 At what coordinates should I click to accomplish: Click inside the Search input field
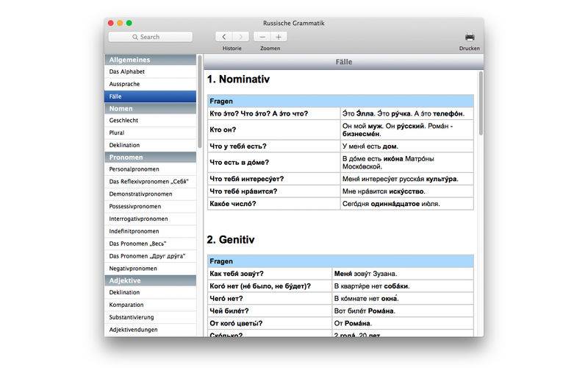(158, 37)
